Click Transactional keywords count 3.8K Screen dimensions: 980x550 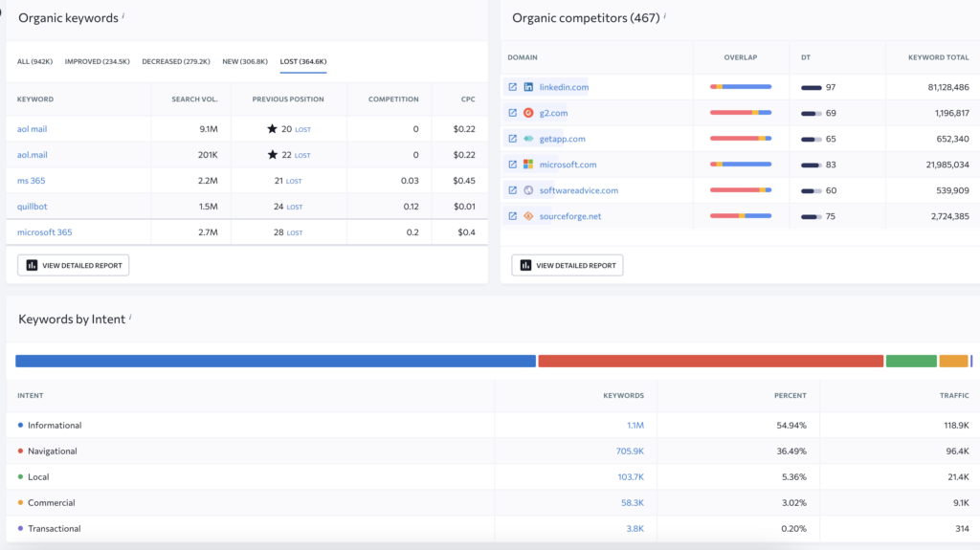coord(635,528)
